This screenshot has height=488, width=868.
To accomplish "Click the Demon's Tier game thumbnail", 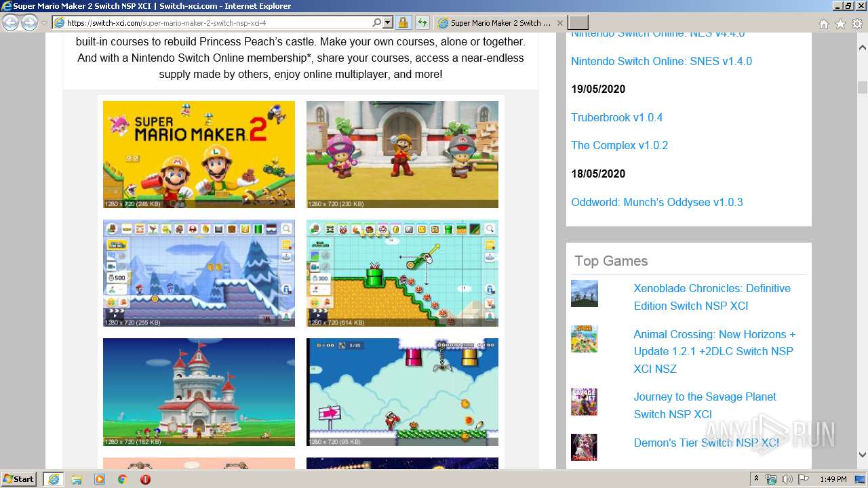I will pos(584,447).
